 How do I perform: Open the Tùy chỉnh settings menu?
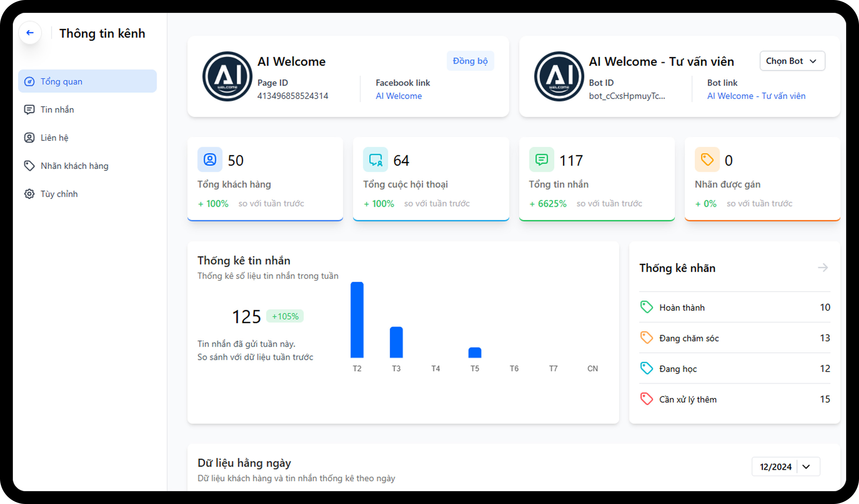tap(59, 194)
